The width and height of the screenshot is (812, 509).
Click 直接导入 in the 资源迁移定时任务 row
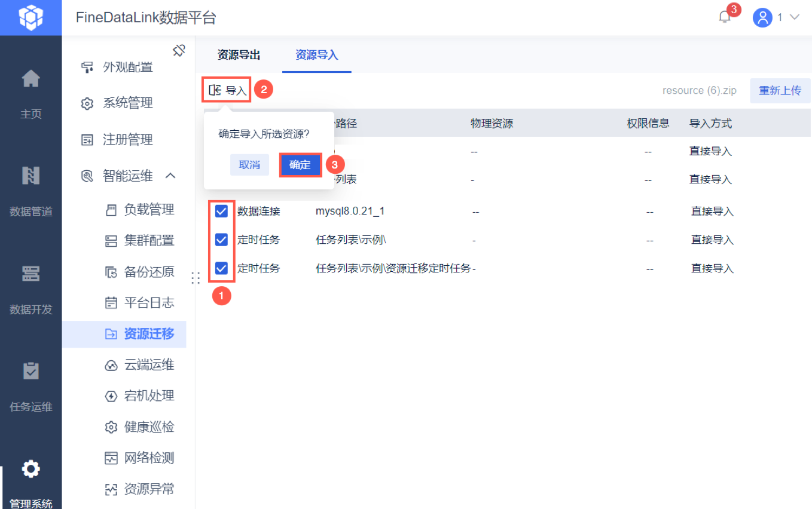click(713, 269)
